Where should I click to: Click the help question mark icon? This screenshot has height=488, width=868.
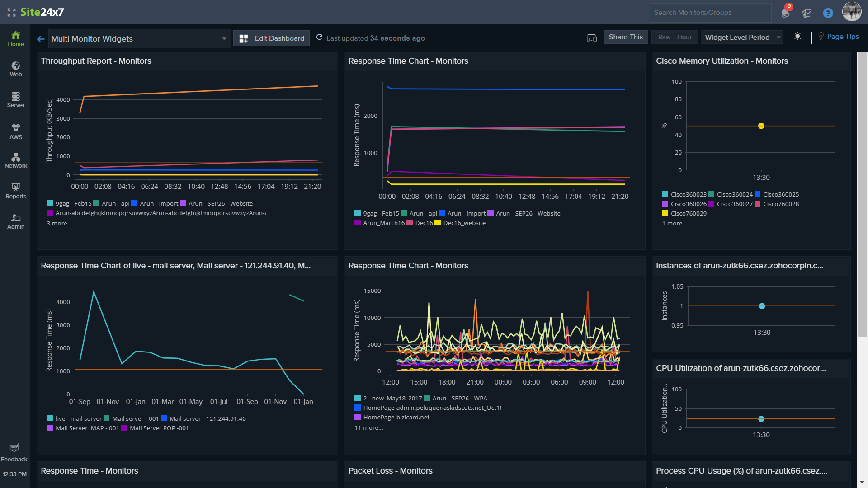click(x=828, y=13)
